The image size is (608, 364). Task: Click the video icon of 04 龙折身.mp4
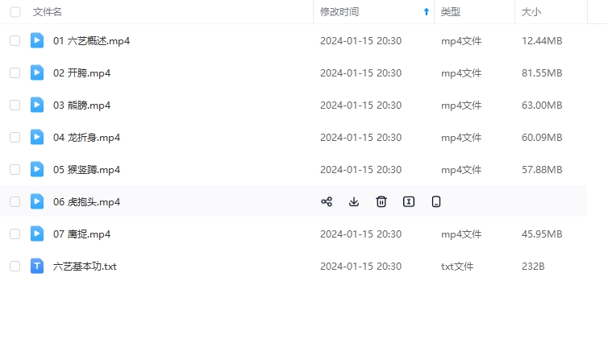pos(37,137)
